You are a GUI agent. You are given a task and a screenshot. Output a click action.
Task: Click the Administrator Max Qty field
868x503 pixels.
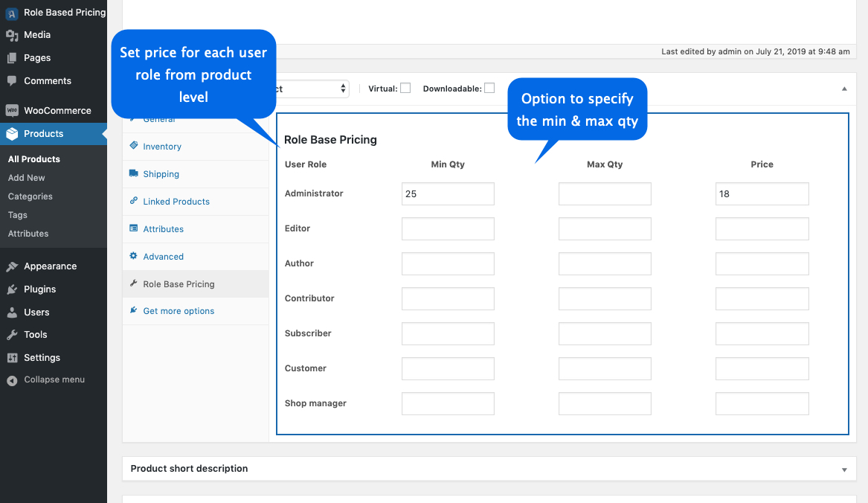(605, 194)
